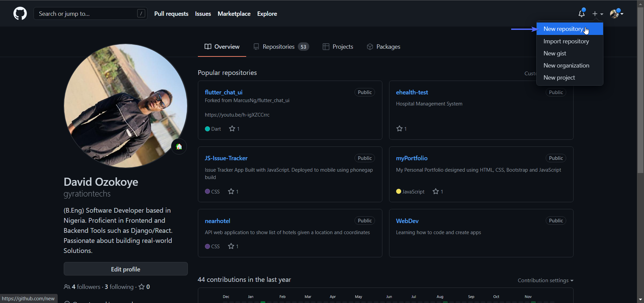Click star count on JS-Issue-Tracker card
Viewport: 644px width, 303px height.
pos(233,191)
